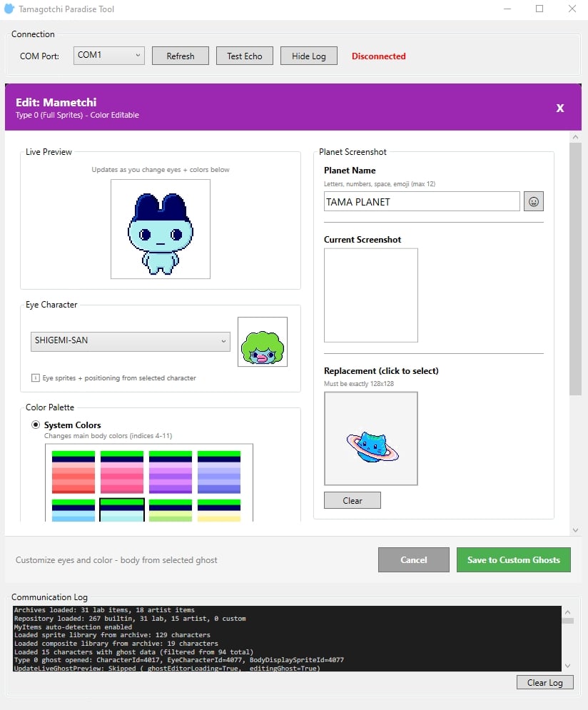Click the down arrow on the editor scrollbar
The height and width of the screenshot is (710, 588).
click(576, 529)
